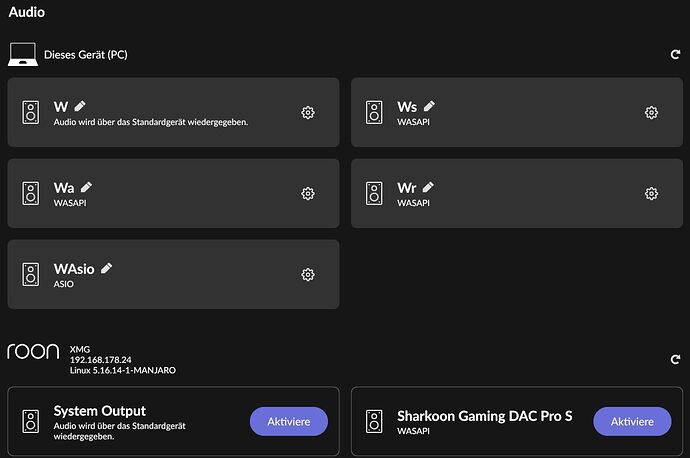Select the Wa WASAPI device card
The height and width of the screenshot is (458, 690).
click(173, 194)
